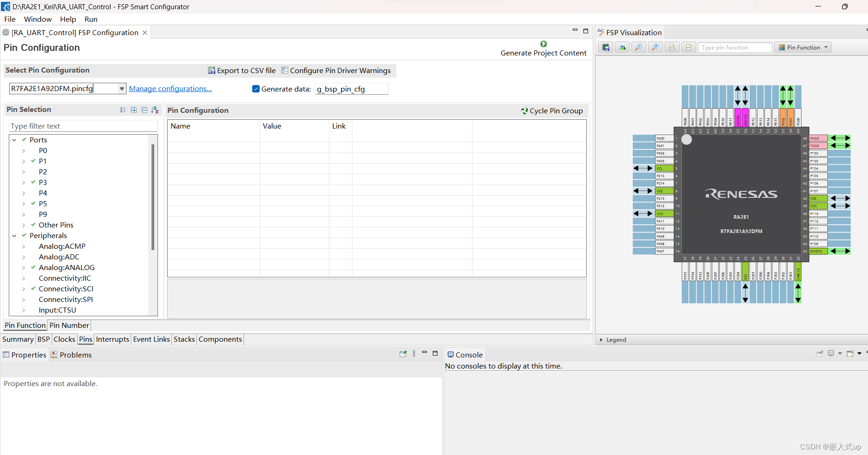Click Cycle Pin Group icon
Screen dimensions: 868x455
(x=524, y=111)
